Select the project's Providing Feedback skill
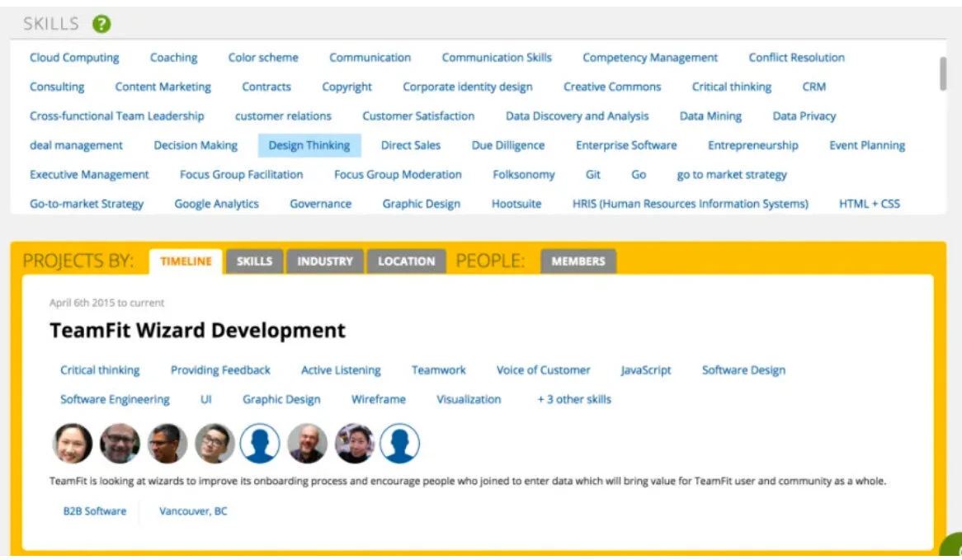 pyautogui.click(x=220, y=370)
